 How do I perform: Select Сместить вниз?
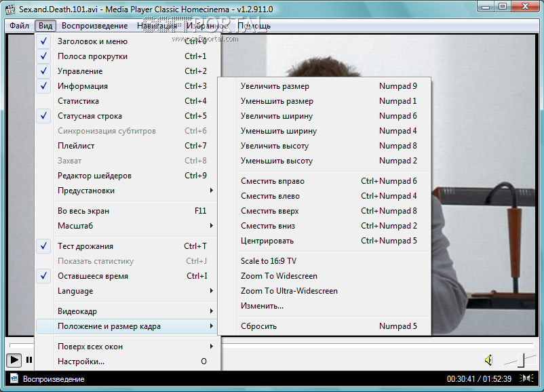coord(324,226)
